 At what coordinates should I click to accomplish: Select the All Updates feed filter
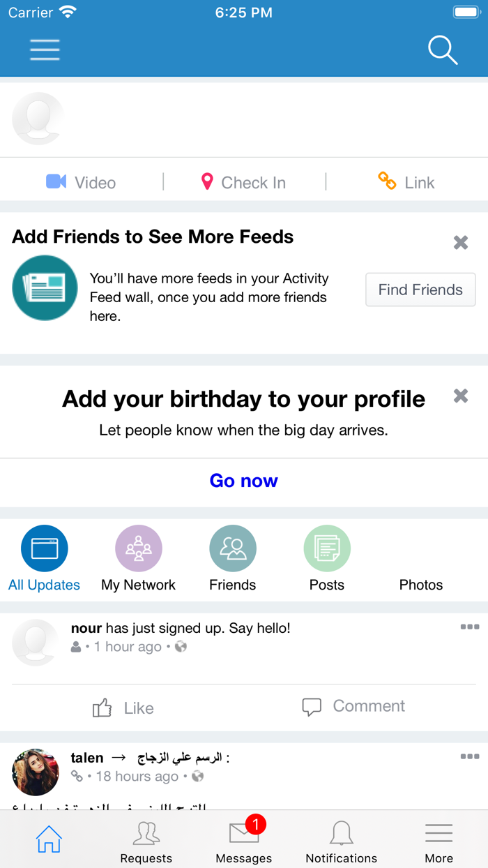pyautogui.click(x=45, y=559)
